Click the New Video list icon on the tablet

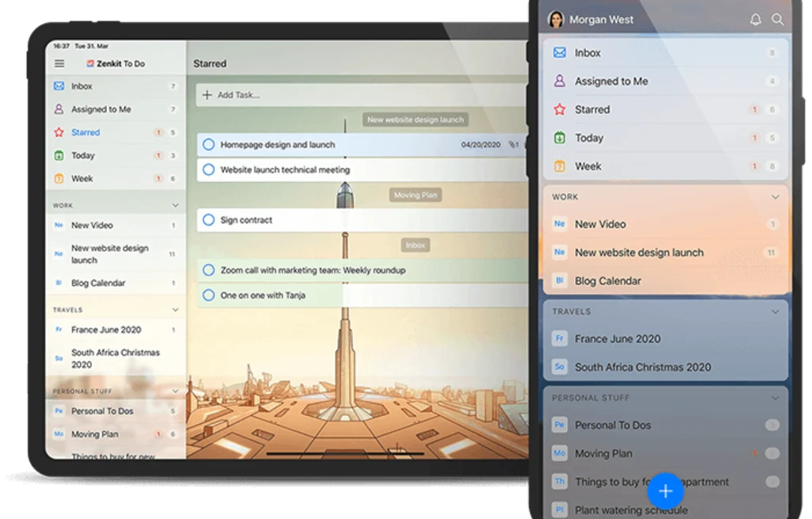coord(59,225)
